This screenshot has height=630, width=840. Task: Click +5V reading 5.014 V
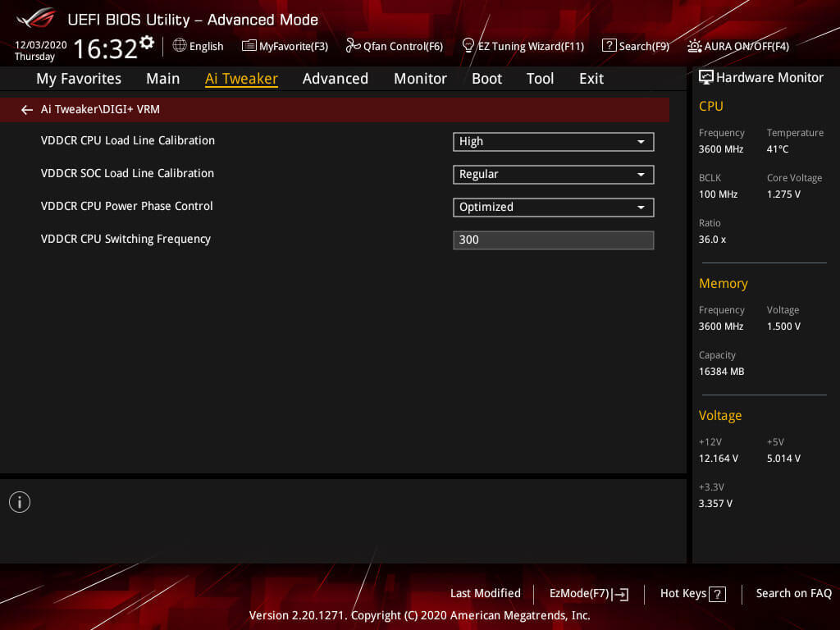click(783, 459)
